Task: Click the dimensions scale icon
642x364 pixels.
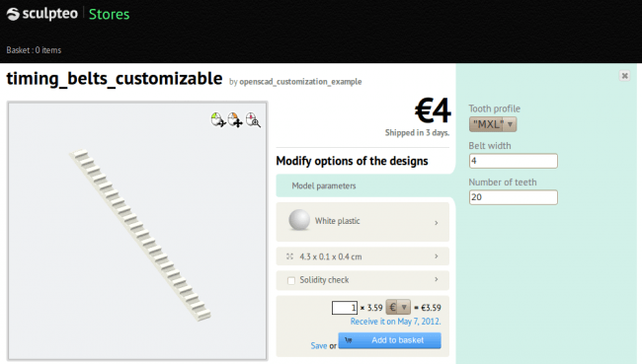Action: pos(289,256)
